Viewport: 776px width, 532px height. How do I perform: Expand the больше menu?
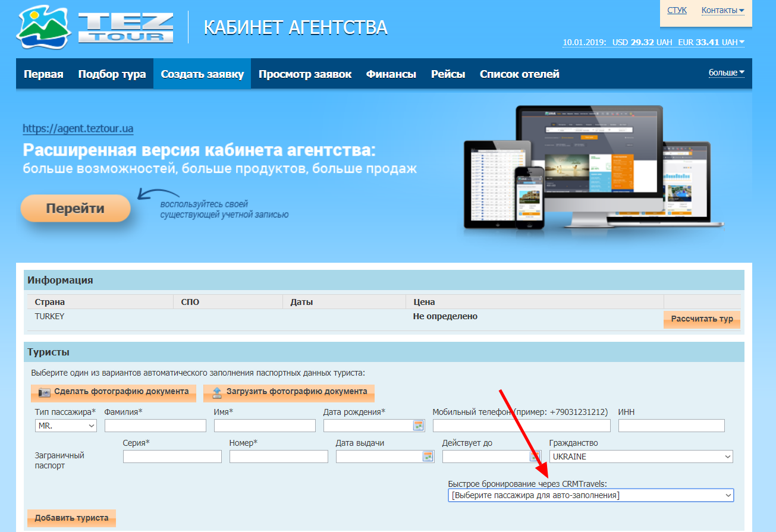[727, 73]
